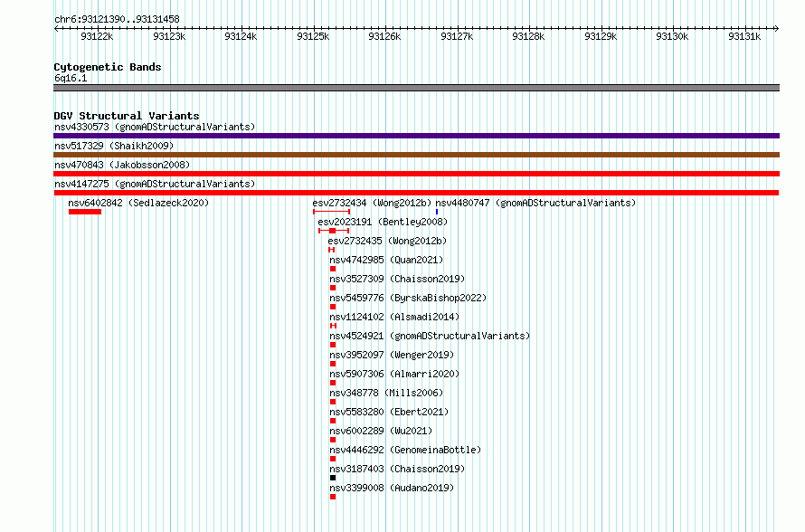Viewport: 805px width, 532px height.
Task: Open nsv3399008 (Audano2019) label
Action: 392,488
